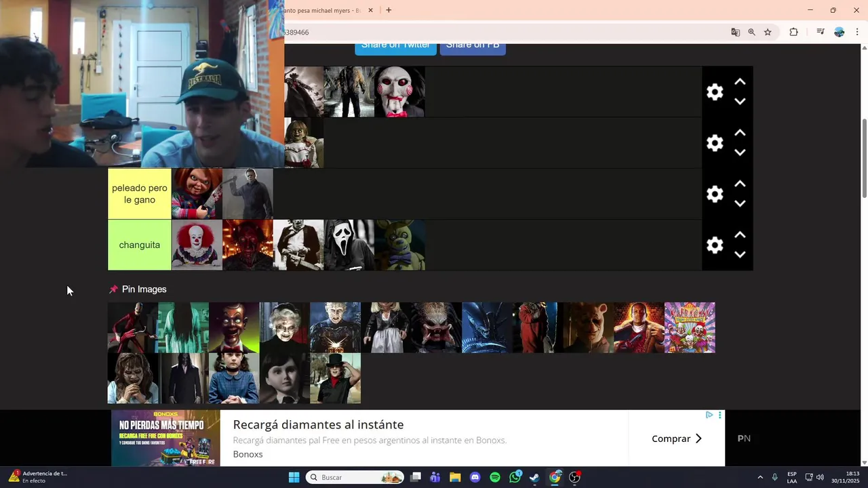868x488 pixels.
Task: Move the Jigsaw puppet row down
Action: [x=740, y=102]
